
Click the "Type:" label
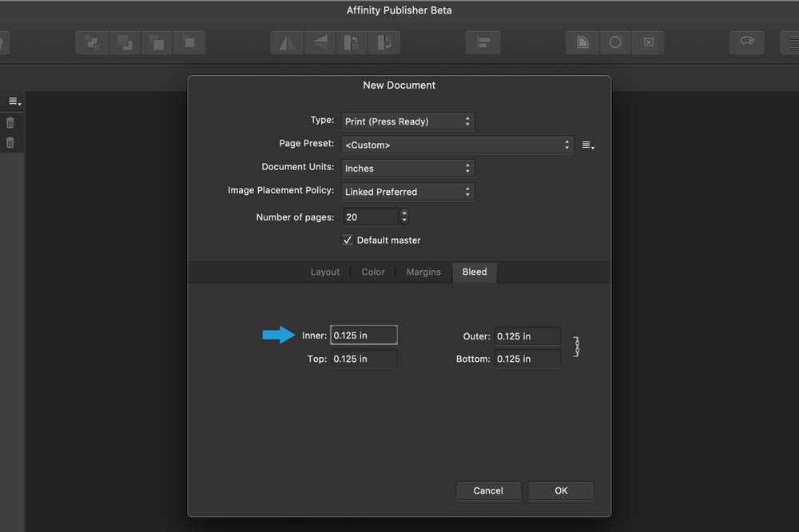(322, 120)
